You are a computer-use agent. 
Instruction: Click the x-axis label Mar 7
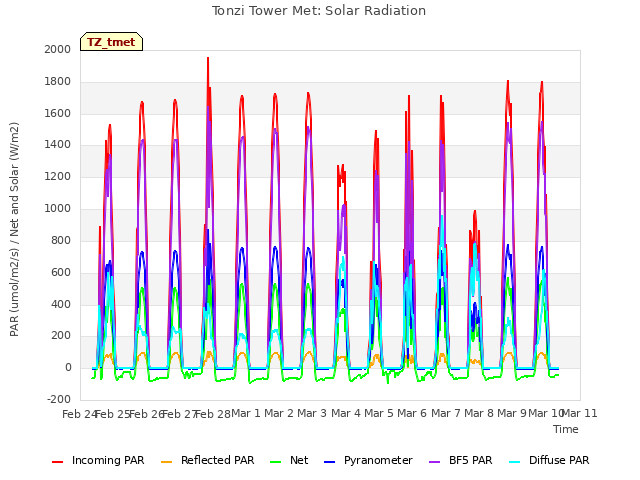446,413
